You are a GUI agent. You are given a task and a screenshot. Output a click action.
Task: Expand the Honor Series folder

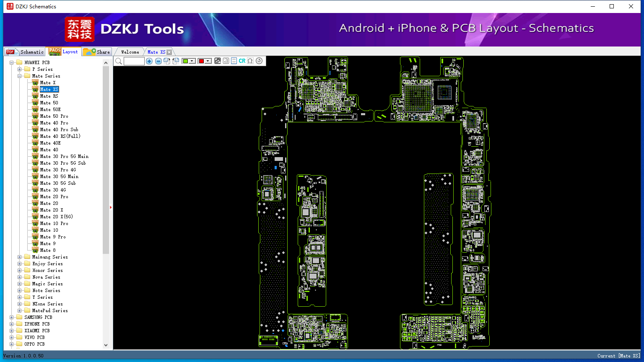(19, 270)
